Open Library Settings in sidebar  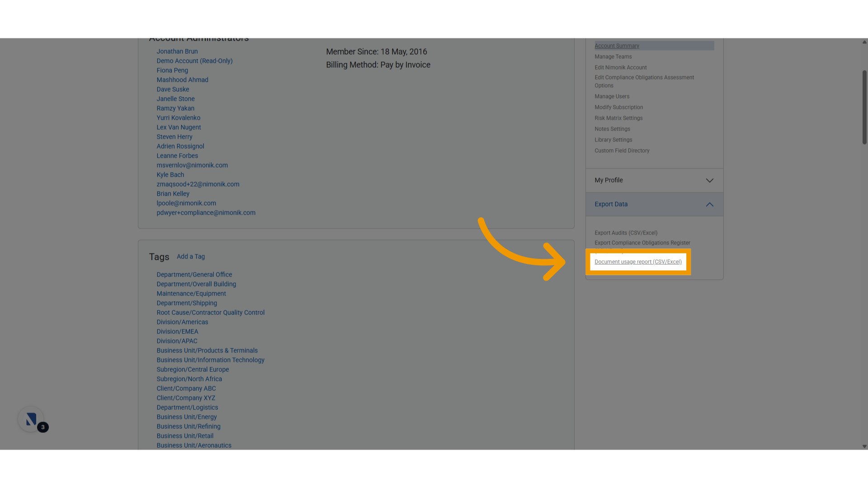pyautogui.click(x=613, y=140)
